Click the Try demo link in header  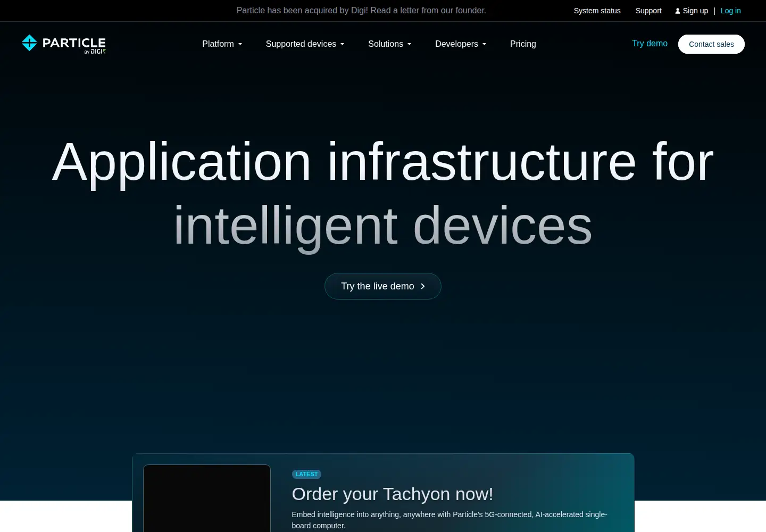point(650,44)
